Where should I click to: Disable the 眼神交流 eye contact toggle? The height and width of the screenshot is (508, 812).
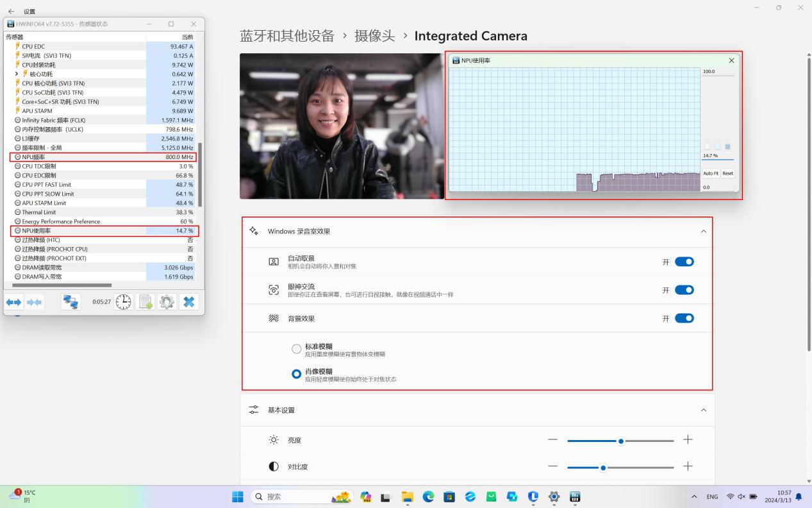tap(684, 290)
